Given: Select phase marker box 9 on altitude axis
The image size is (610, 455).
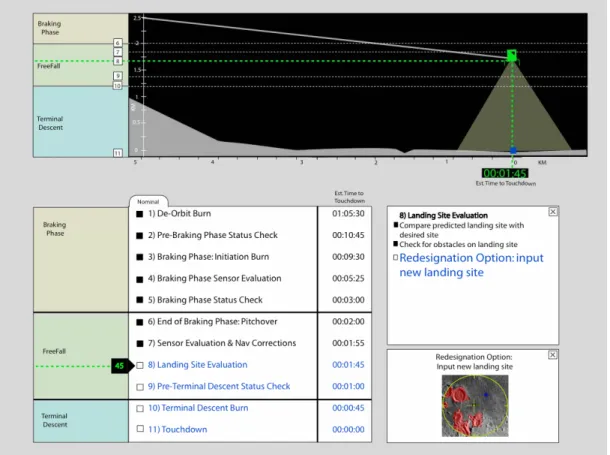Looking at the screenshot, I should (118, 76).
